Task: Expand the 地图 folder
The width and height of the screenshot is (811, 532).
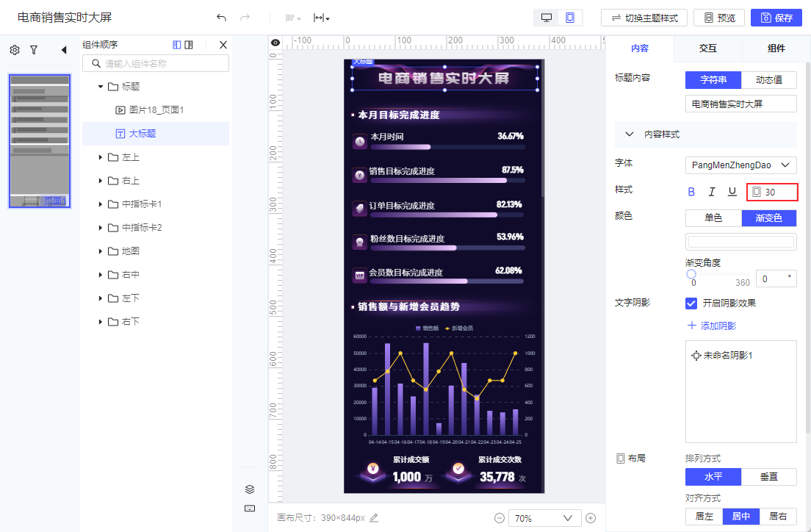Action: (101, 251)
